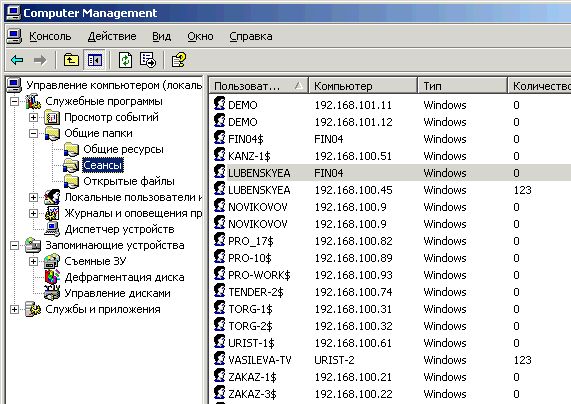Select the Открытые файлы folder

point(129,181)
